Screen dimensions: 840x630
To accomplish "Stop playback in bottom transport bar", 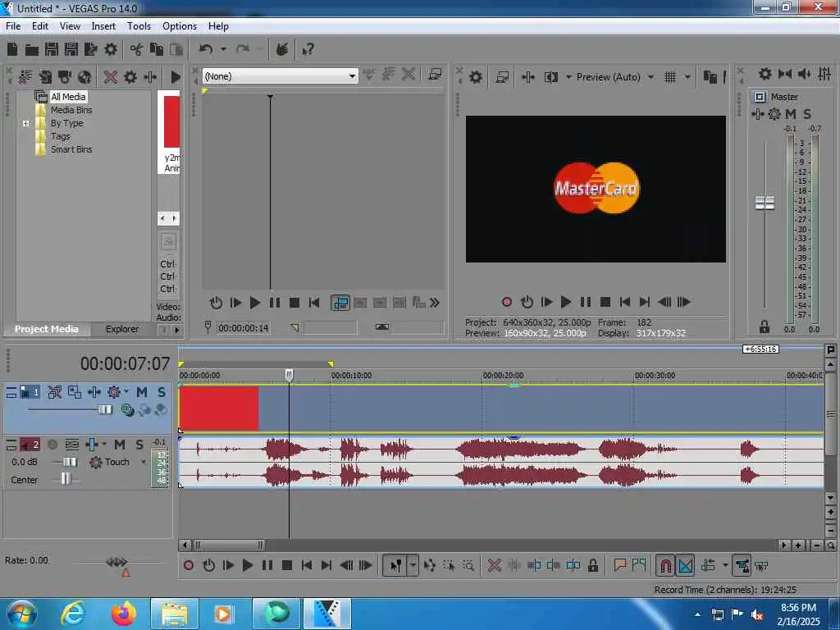I will coord(286,566).
